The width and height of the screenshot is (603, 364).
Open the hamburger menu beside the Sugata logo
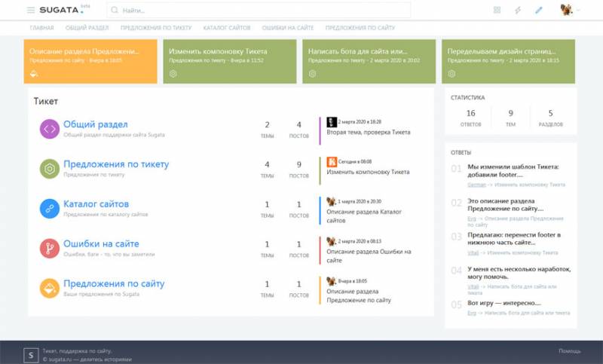(x=31, y=10)
